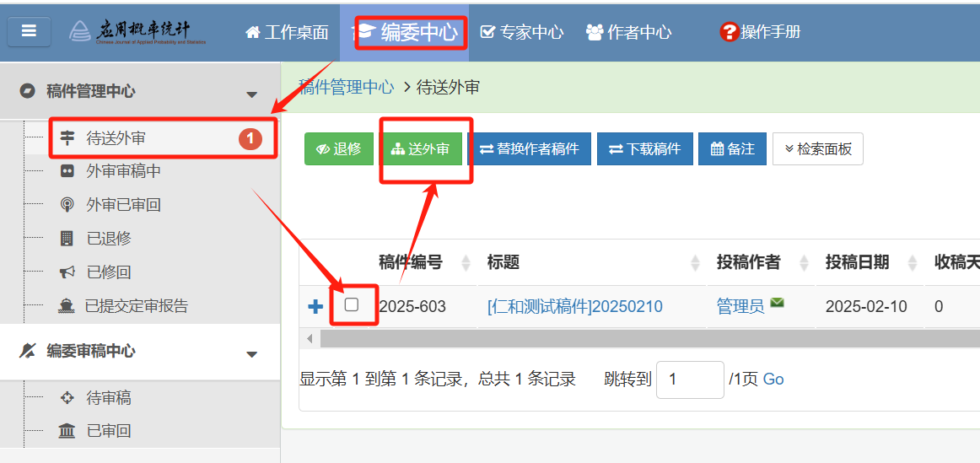Click the icon beside 外审审稿中
The width and height of the screenshot is (980, 463).
(x=67, y=171)
